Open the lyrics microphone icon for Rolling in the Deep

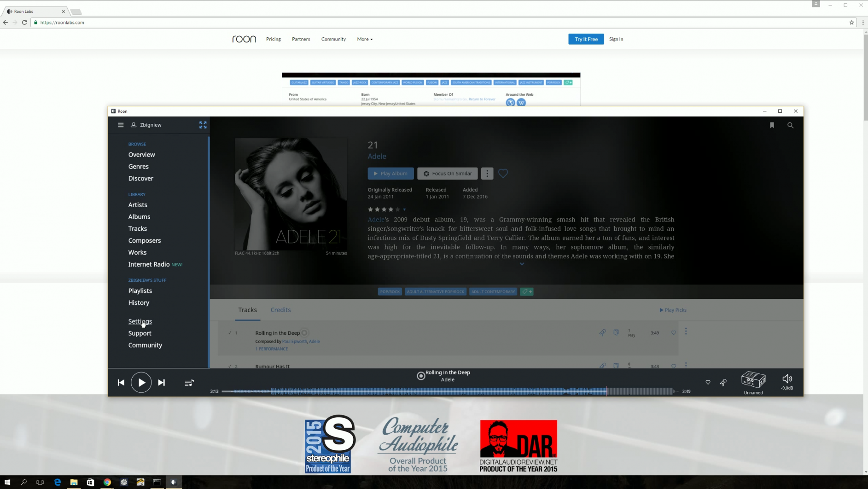coord(602,332)
